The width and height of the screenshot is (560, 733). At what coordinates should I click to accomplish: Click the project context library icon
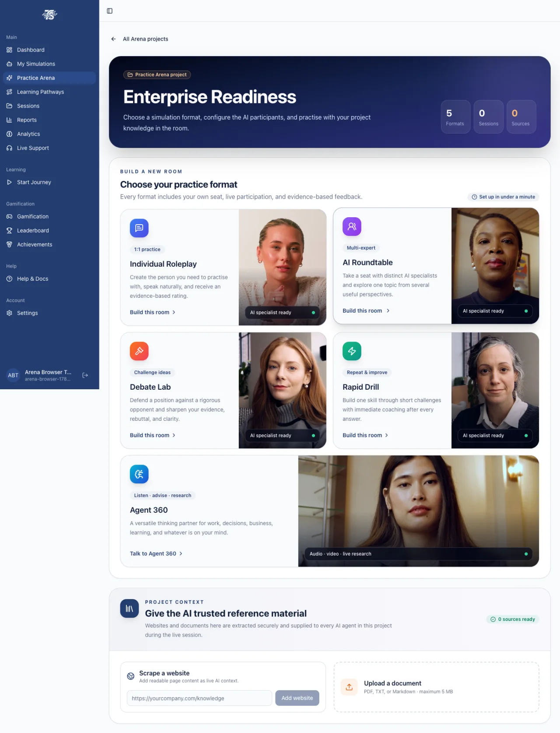point(129,609)
